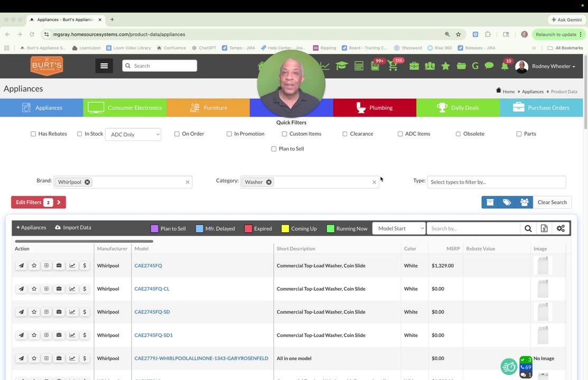The width and height of the screenshot is (588, 380).
Task: Open the graduation cap training icon
Action: tap(342, 66)
